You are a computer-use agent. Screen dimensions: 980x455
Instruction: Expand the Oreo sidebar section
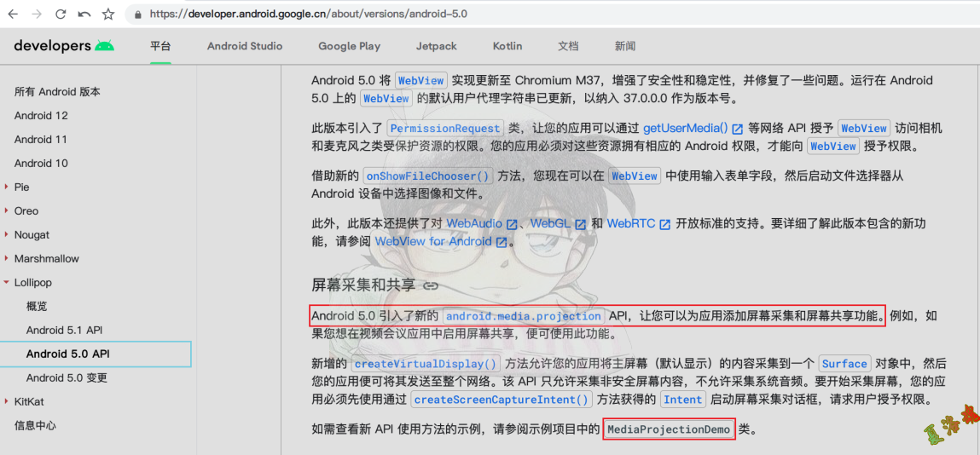(7, 210)
